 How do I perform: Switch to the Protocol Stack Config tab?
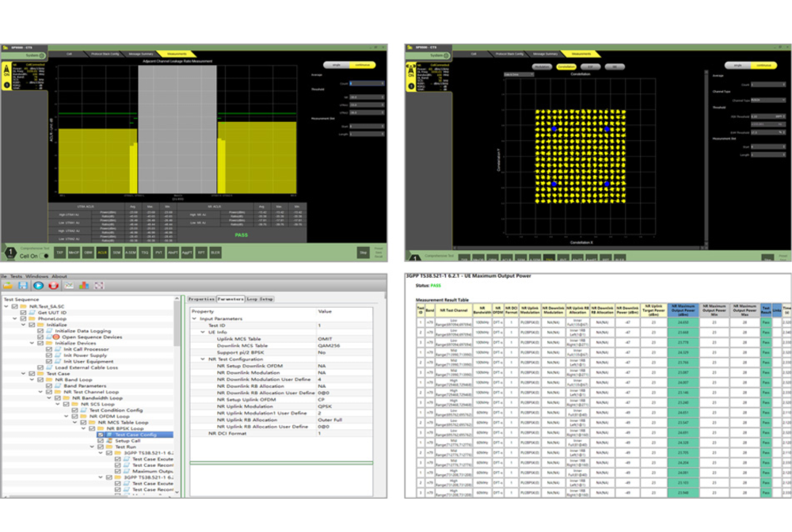click(x=105, y=54)
